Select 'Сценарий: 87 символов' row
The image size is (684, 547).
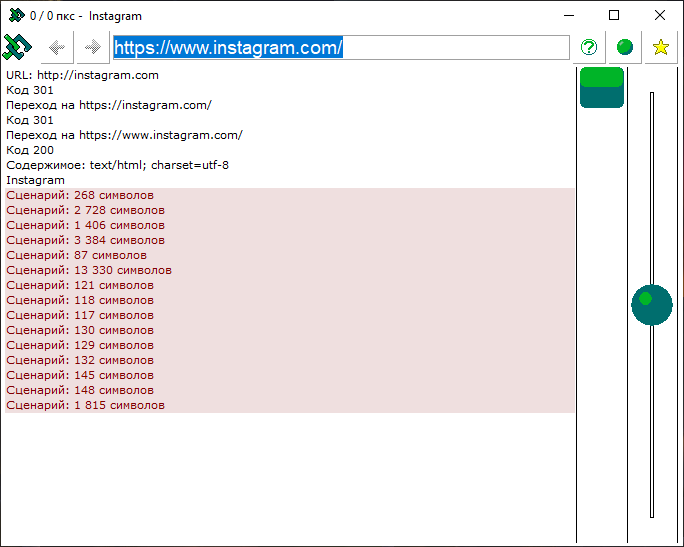[290, 255]
